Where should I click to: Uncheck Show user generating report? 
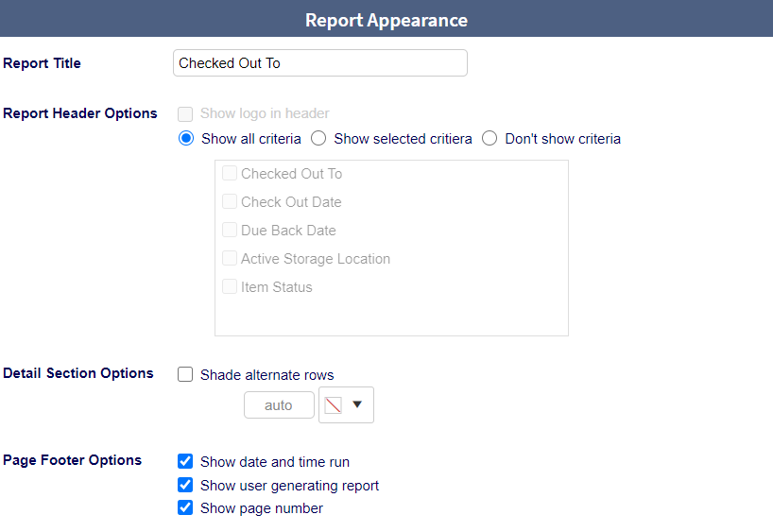point(185,485)
